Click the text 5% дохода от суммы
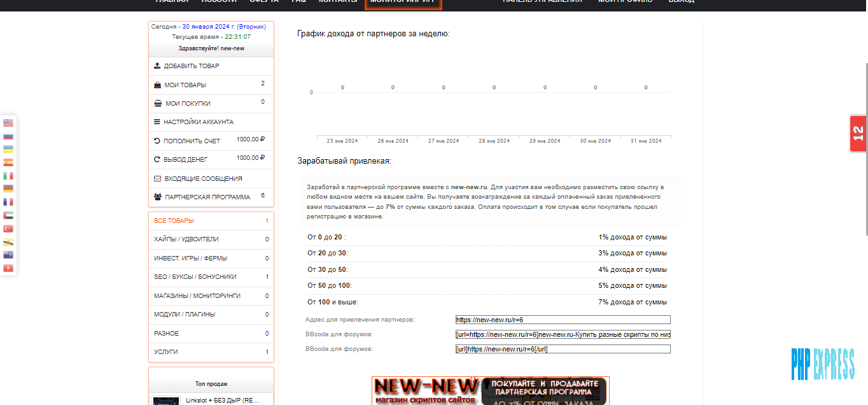Image resolution: width=868 pixels, height=405 pixels. 633,286
